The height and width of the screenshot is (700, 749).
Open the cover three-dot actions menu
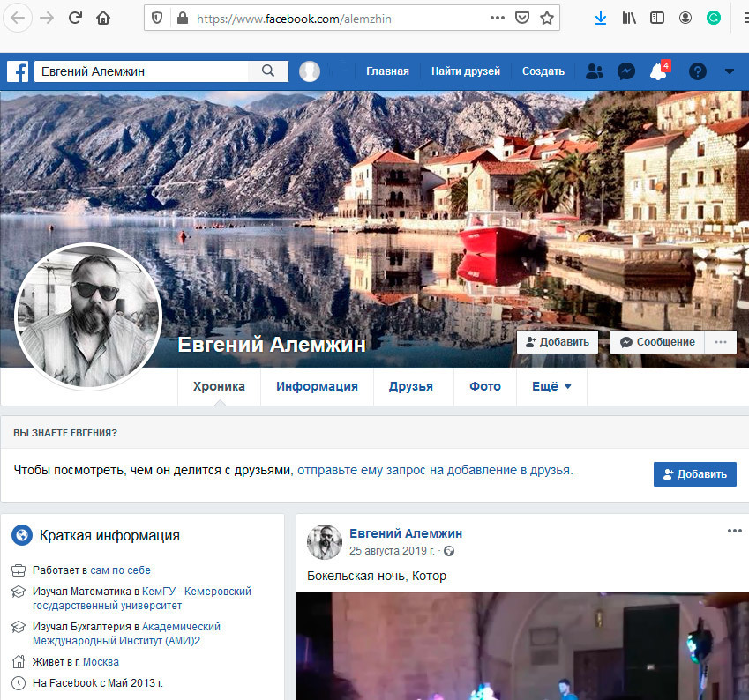(721, 342)
